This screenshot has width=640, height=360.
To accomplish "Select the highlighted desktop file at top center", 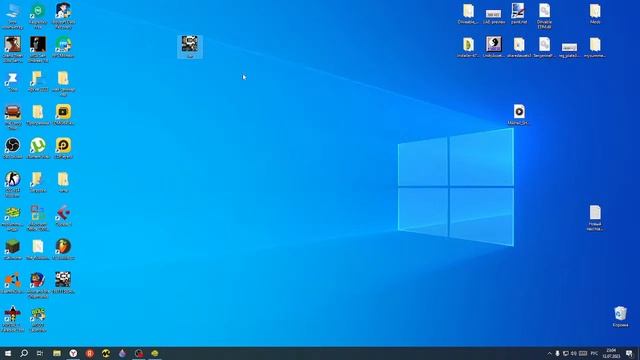I will [x=190, y=47].
